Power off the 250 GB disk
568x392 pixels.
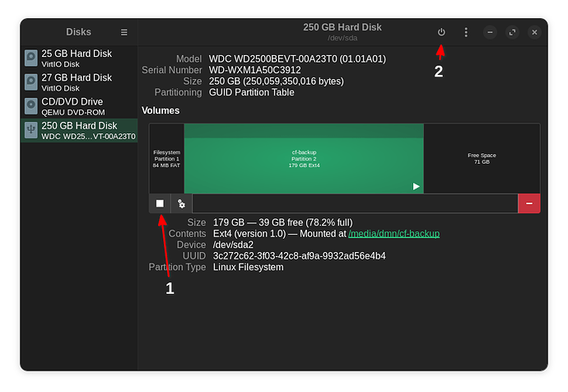(x=441, y=32)
